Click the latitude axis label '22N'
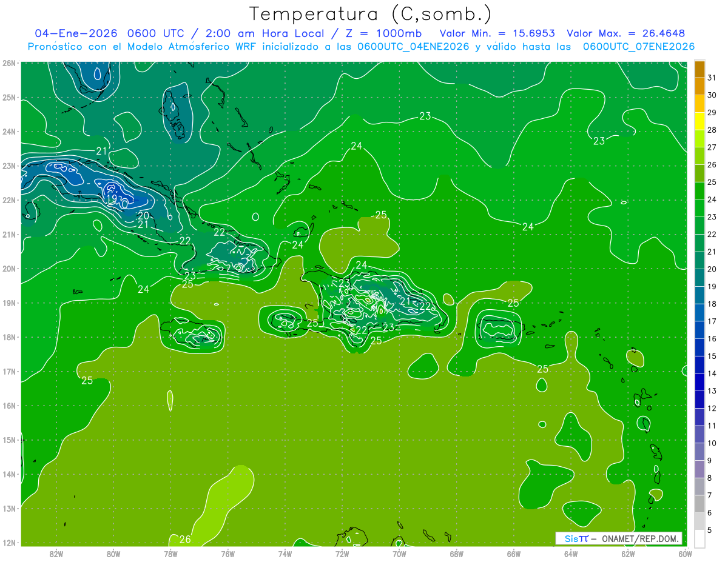728x562 pixels. [9, 200]
